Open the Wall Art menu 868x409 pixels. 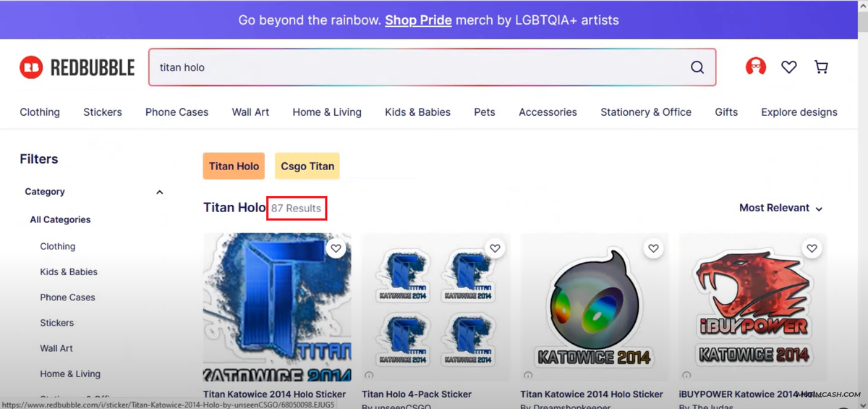[x=250, y=112]
